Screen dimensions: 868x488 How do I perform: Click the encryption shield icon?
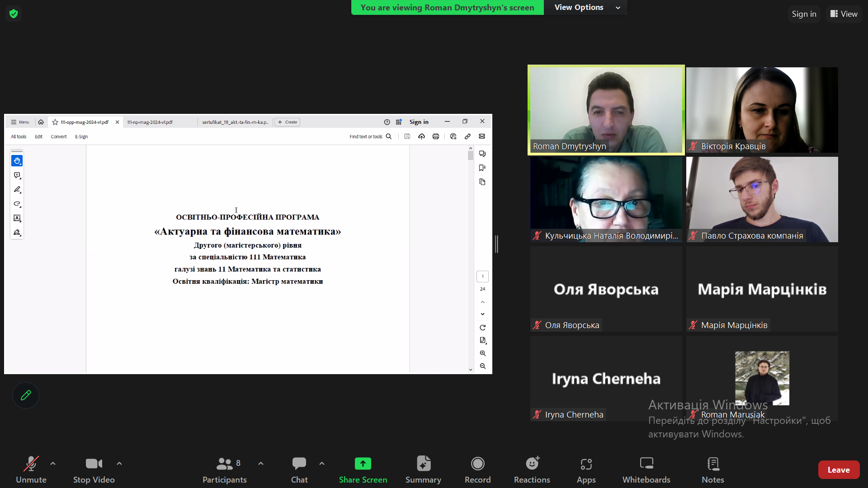[14, 14]
